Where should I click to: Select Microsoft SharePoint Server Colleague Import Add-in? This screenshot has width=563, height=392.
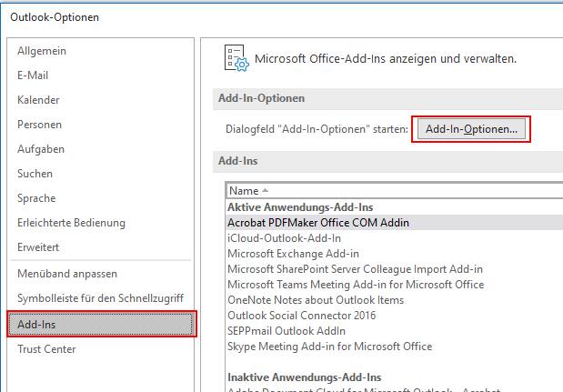(355, 269)
